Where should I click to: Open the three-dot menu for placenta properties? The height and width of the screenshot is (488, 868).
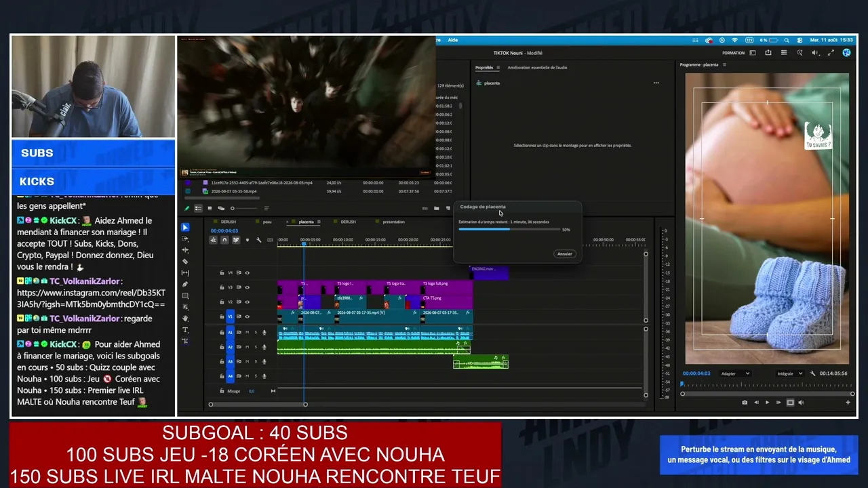[x=656, y=83]
